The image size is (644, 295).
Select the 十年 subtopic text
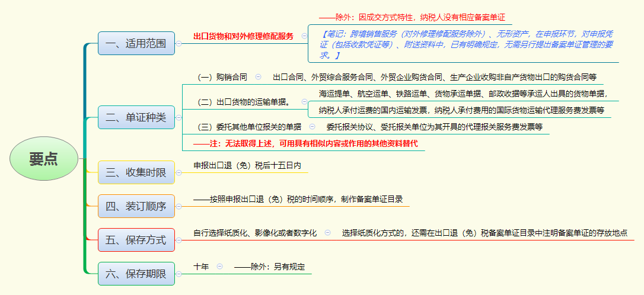click(201, 267)
